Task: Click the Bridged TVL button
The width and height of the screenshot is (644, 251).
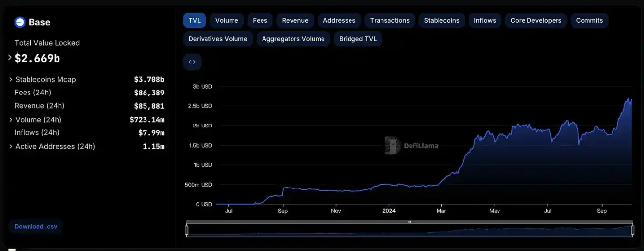Action: pos(358,39)
